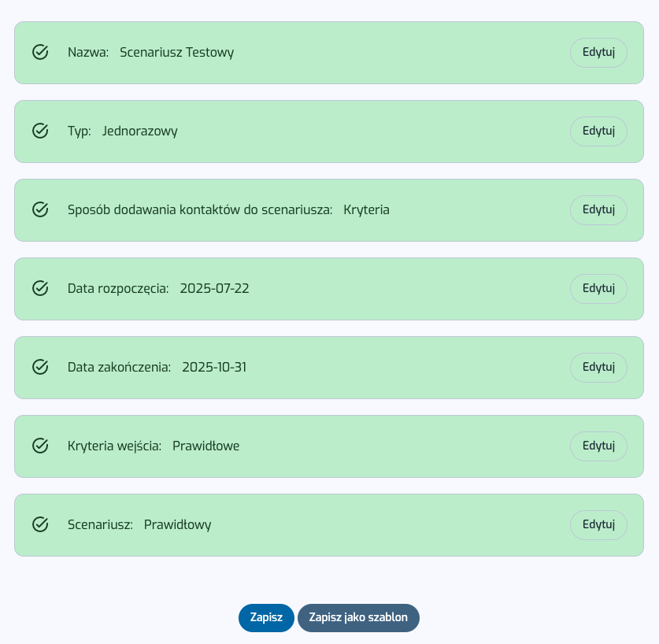Screen dimensions: 659x644
Task: Click the end date 2025-10-31
Action: click(214, 367)
